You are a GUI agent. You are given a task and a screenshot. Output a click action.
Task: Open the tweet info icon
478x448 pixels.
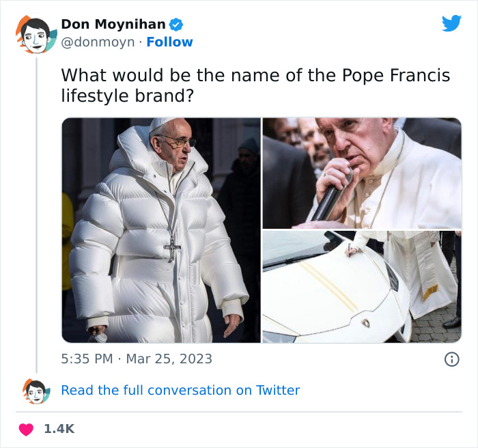click(451, 359)
